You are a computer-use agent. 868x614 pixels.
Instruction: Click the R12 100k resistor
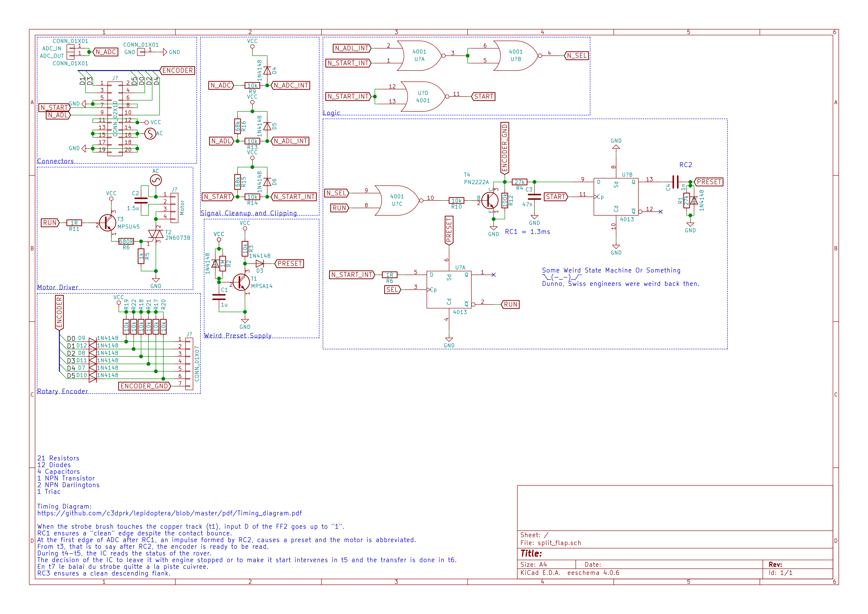point(505,201)
